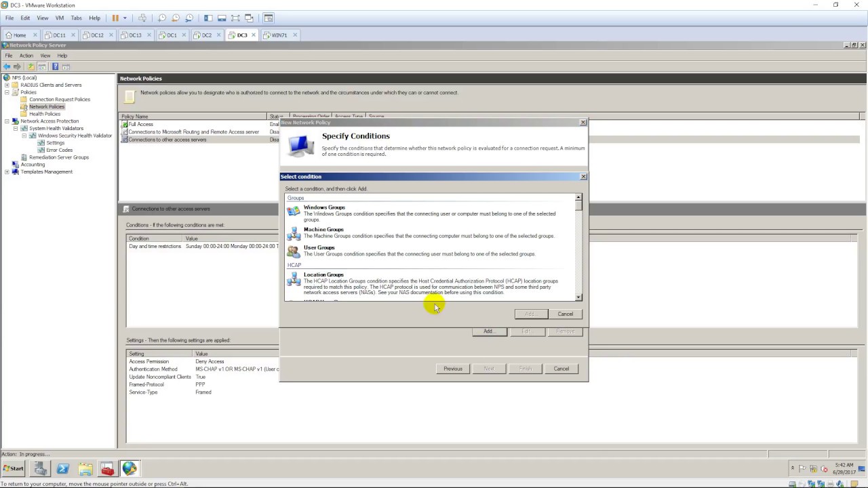Close the DC12 tab

pyautogui.click(x=111, y=35)
